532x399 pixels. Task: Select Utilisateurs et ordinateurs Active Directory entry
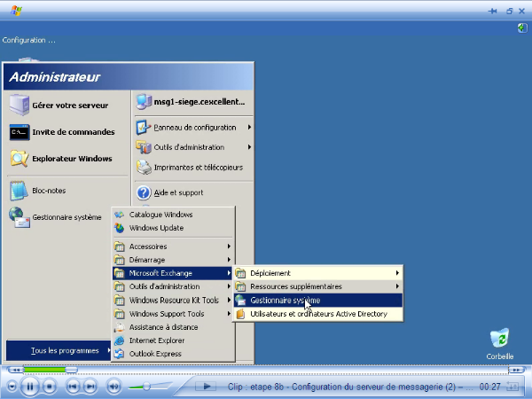coord(318,314)
